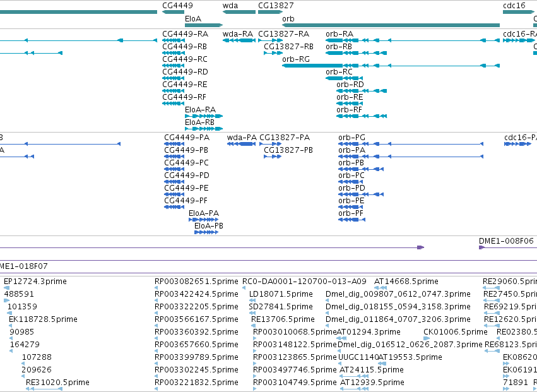Image resolution: width=537 pixels, height=392 pixels.
Task: Open transcript CG4449-RF
Action: (x=184, y=97)
